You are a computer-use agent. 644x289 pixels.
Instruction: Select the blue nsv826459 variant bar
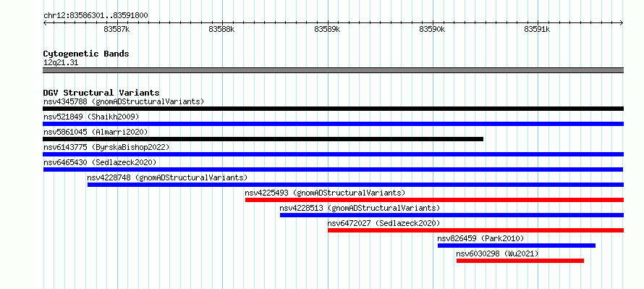coord(516,246)
